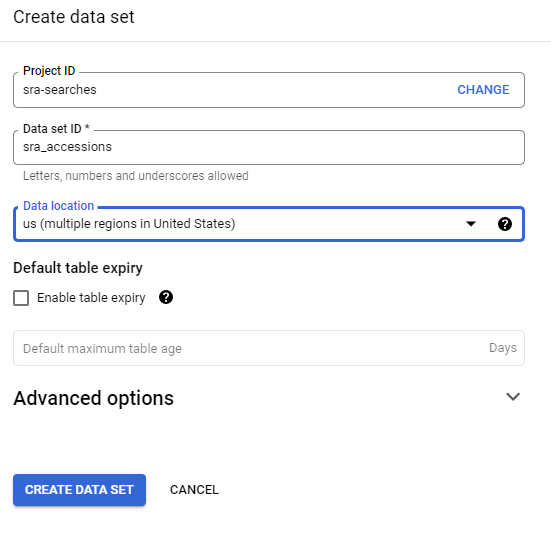Click the 'Data set ID *' label
Viewport: 551px width, 540px height.
56,129
